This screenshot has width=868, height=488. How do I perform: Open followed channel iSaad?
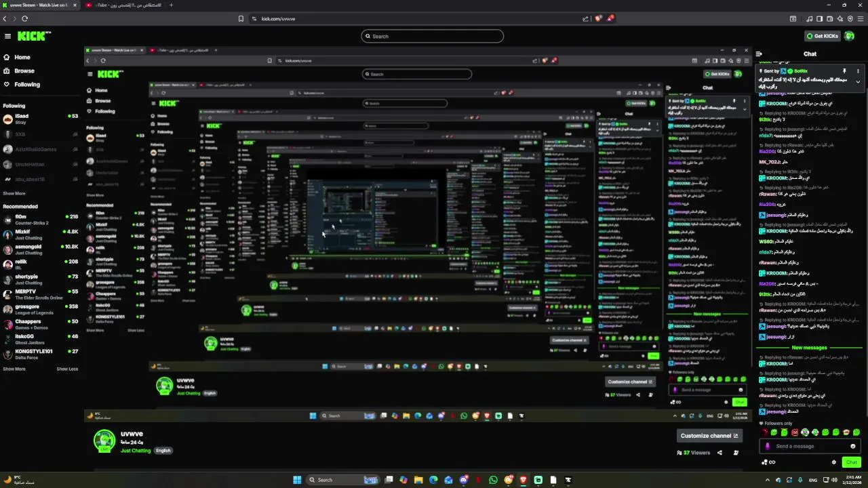click(39, 119)
